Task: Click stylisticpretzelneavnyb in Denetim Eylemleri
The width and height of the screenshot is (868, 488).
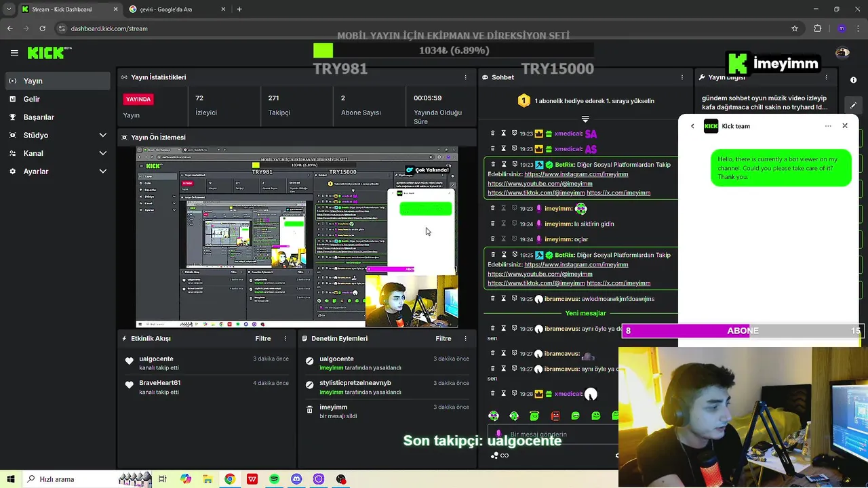Action: coord(355,383)
